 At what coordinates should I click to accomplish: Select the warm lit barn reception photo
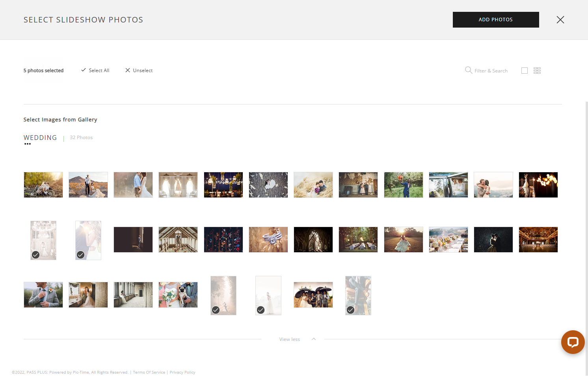[538, 240]
